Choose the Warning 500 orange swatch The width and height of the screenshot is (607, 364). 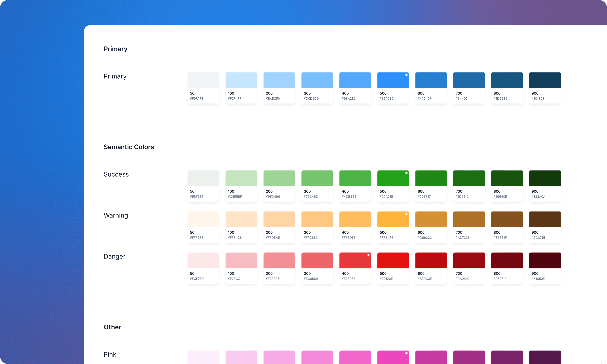tap(393, 220)
